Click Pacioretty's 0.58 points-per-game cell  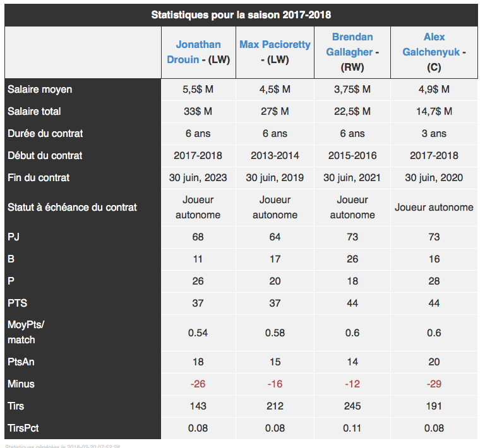pyautogui.click(x=275, y=333)
